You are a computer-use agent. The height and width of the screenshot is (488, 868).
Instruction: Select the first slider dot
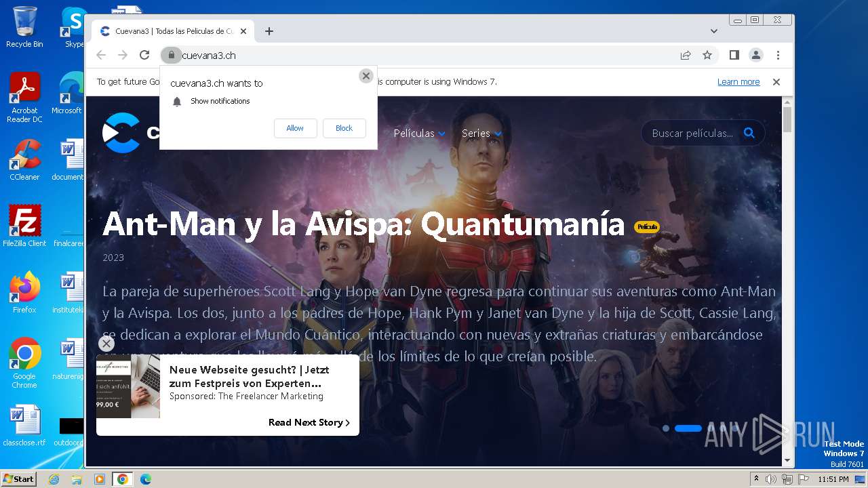pyautogui.click(x=666, y=428)
